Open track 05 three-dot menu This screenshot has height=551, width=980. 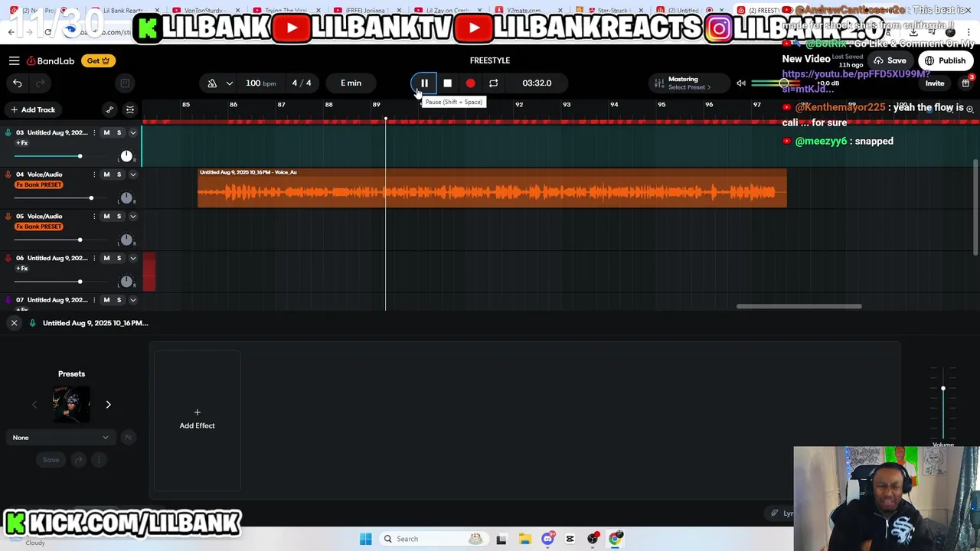tap(94, 216)
